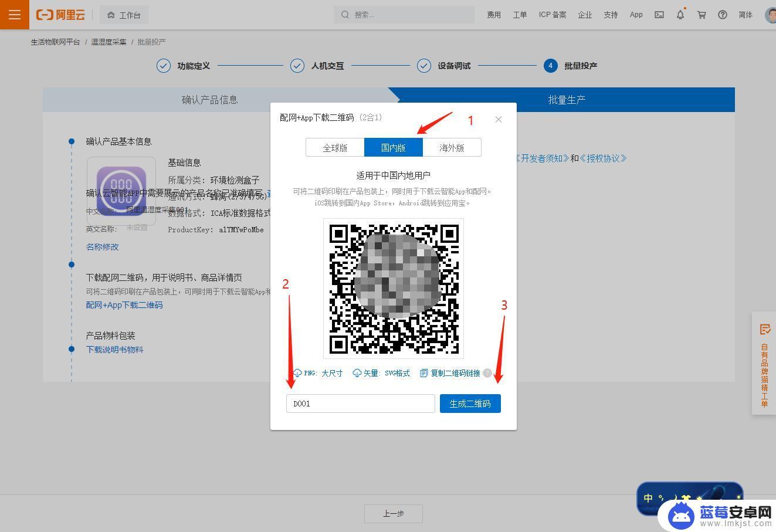Download PNG 大尺寸 QR code
The image size is (776, 532).
[x=317, y=373]
